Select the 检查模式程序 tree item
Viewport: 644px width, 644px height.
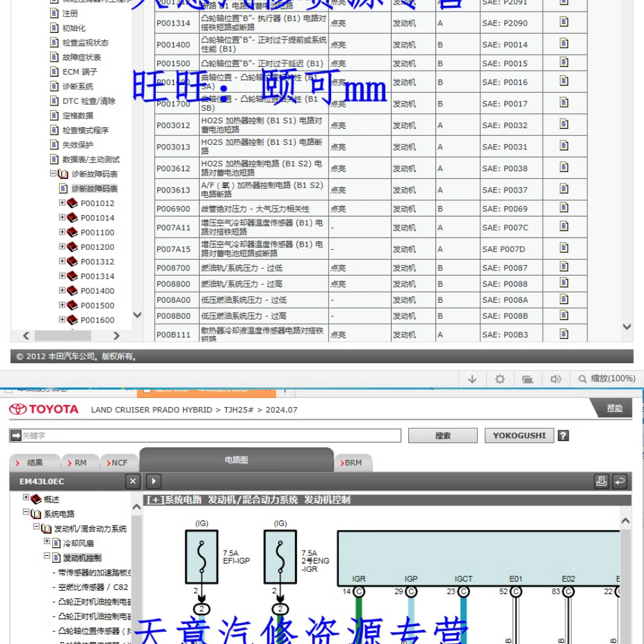[86, 130]
